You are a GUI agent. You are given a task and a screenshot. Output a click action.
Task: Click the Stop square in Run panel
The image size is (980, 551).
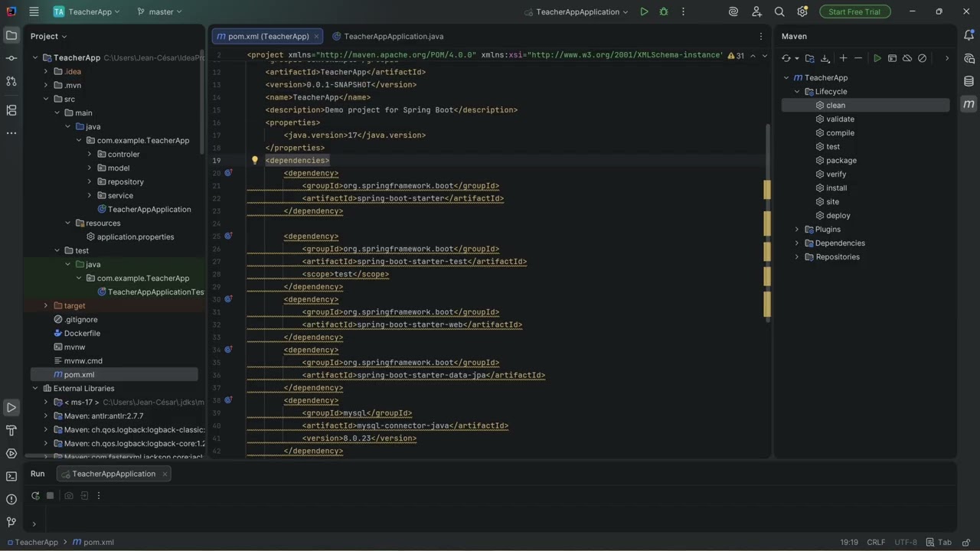click(51, 496)
